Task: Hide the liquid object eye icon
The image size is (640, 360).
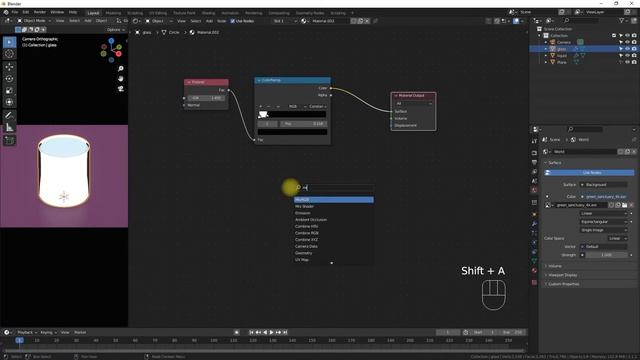Action: click(x=627, y=56)
